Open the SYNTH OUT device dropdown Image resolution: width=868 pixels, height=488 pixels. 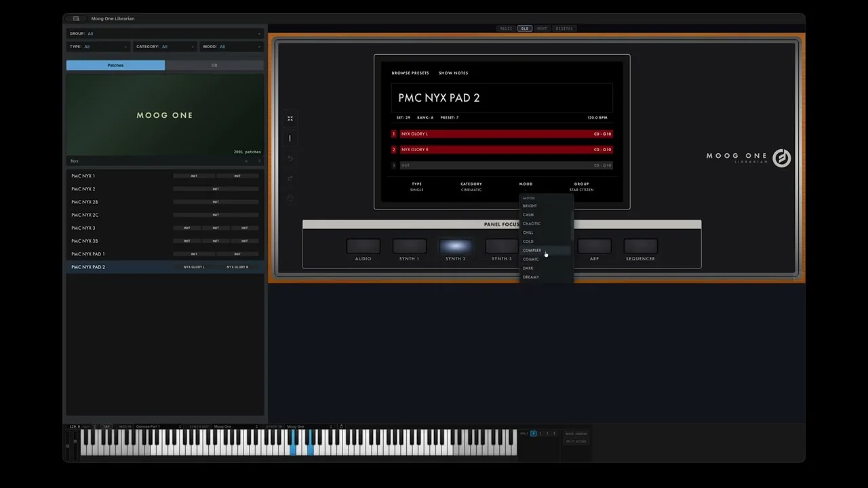[x=236, y=426]
